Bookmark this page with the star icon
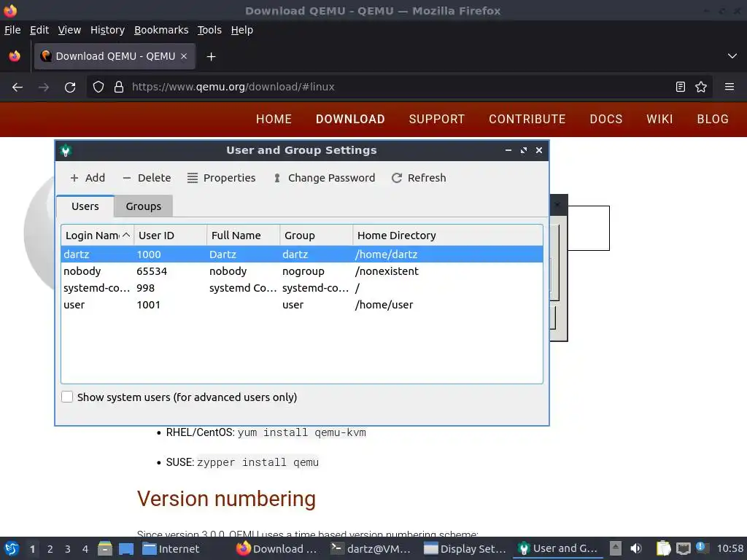 point(701,87)
